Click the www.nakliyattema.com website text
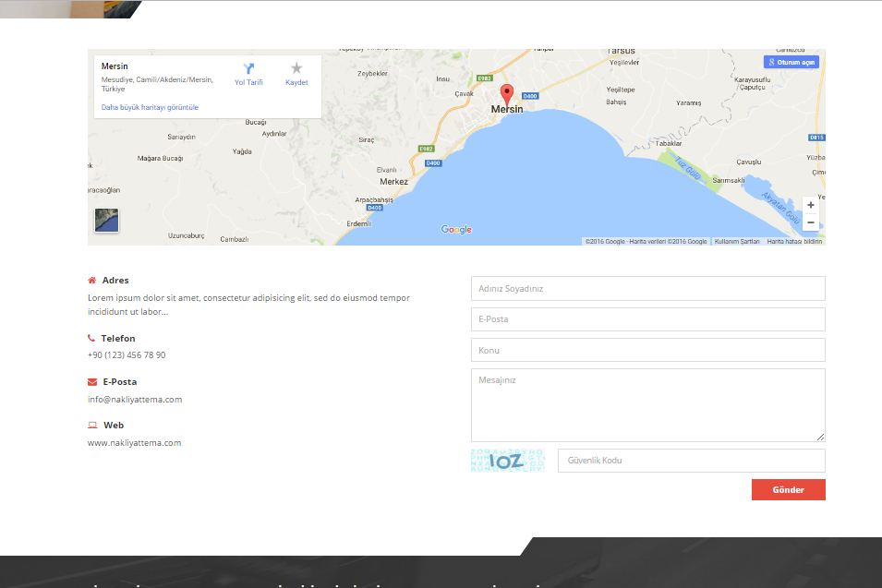The image size is (882, 588). click(x=135, y=443)
